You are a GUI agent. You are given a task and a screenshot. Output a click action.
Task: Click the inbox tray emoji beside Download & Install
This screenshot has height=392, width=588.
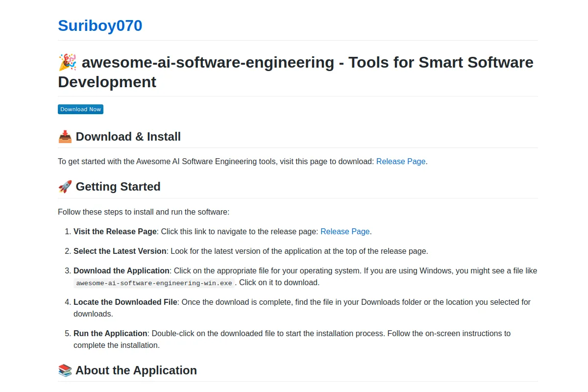point(65,137)
